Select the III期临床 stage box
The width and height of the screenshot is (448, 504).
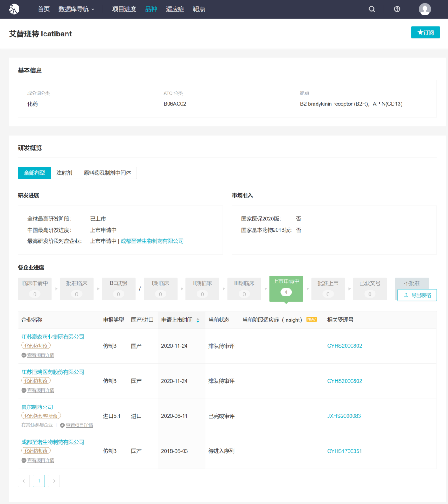coord(244,288)
